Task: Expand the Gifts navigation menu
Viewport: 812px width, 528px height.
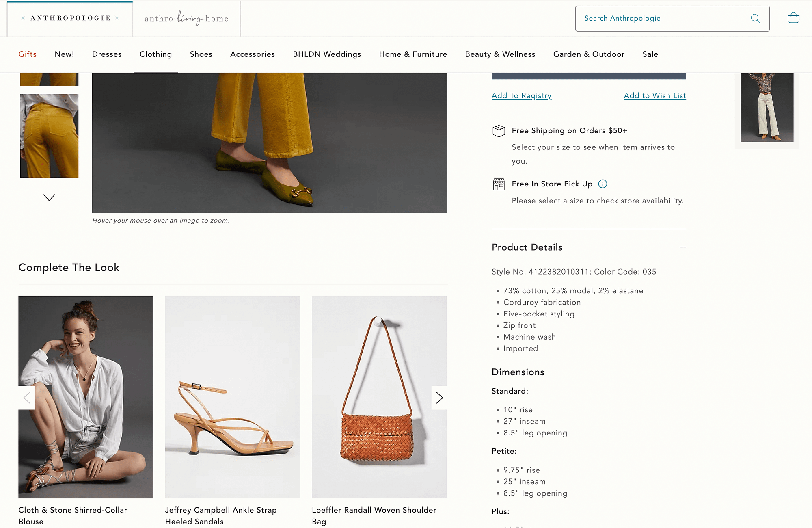Action: click(27, 54)
